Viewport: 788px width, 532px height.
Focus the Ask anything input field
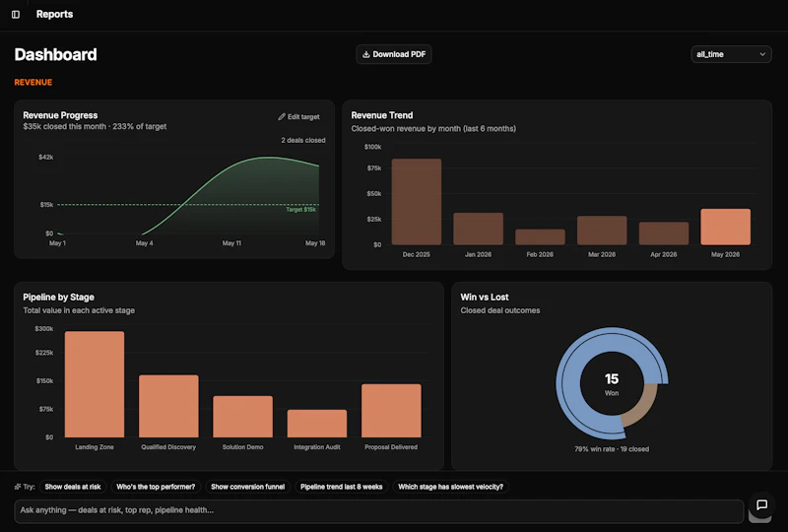tap(379, 510)
